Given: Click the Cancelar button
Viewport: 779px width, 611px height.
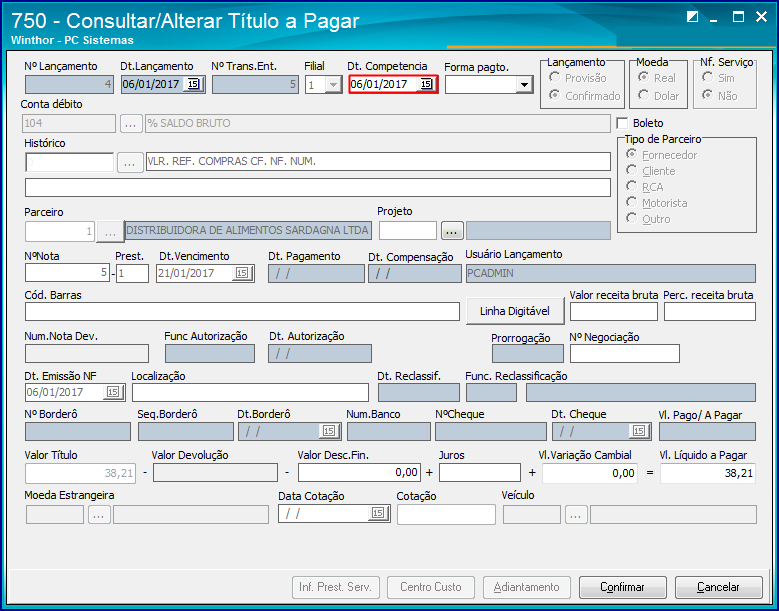Looking at the screenshot, I should coord(718,587).
